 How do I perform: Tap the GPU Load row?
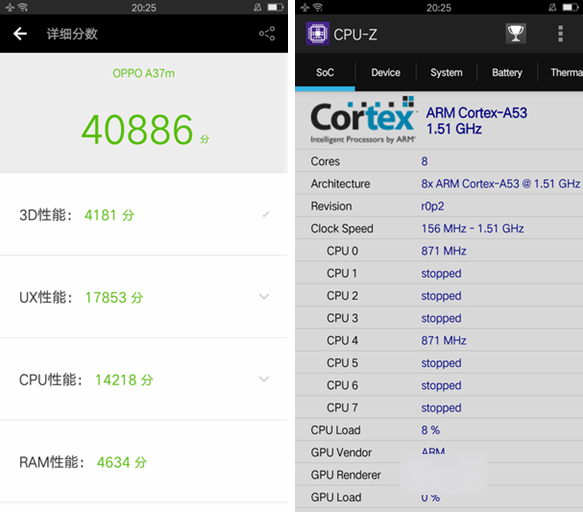[439, 497]
